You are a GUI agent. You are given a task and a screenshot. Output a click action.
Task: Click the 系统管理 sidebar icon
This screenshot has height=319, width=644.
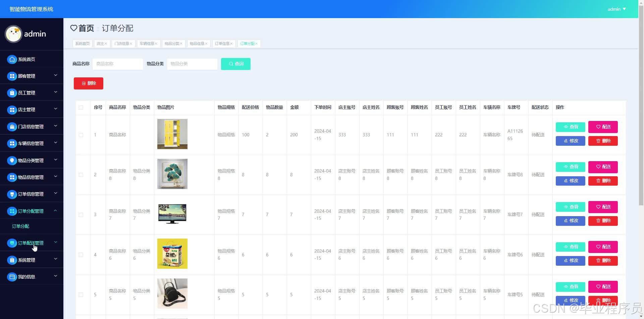pyautogui.click(x=12, y=260)
